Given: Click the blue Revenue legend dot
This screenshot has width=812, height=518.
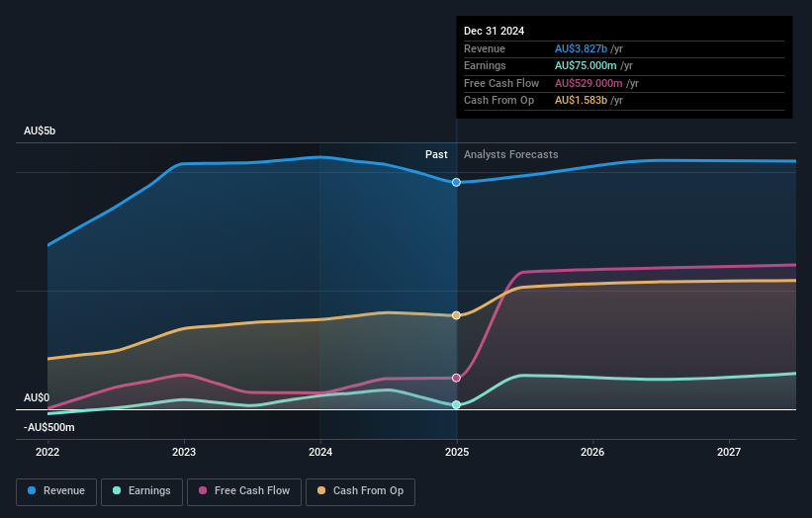Looking at the screenshot, I should [32, 490].
